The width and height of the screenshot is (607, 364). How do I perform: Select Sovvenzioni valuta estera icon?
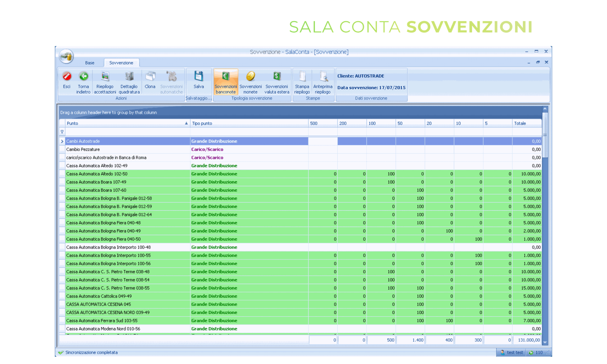277,77
